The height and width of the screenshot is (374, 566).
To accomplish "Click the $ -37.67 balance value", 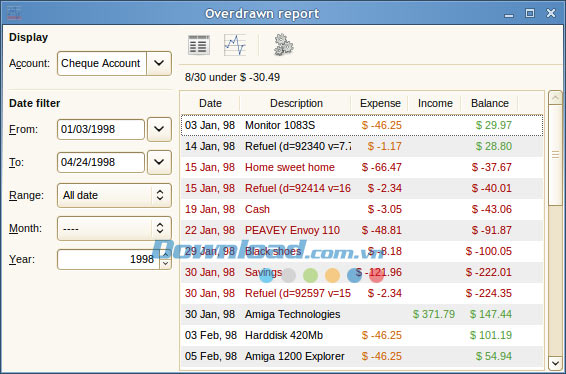I will (x=492, y=167).
